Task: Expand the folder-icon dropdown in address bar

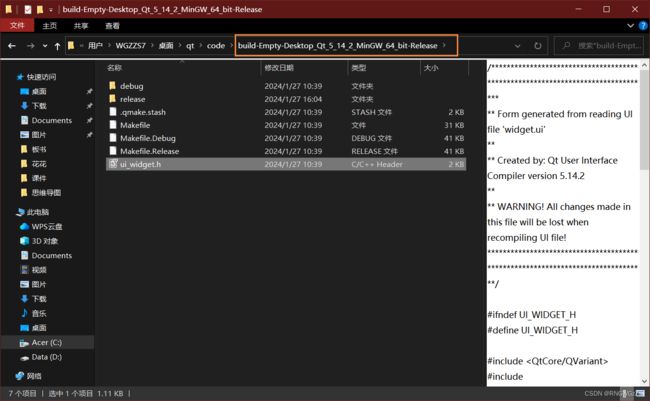Action: (81, 46)
